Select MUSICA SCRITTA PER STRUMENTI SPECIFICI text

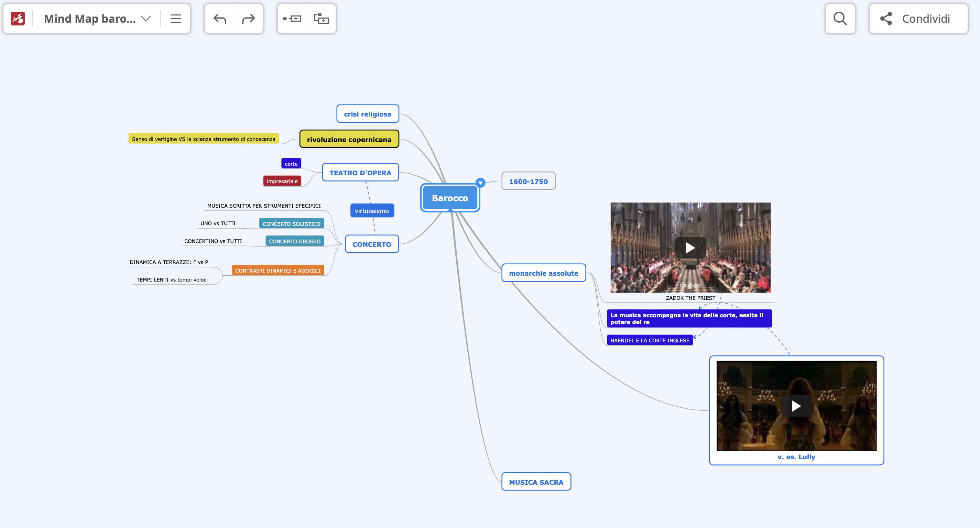pyautogui.click(x=264, y=206)
